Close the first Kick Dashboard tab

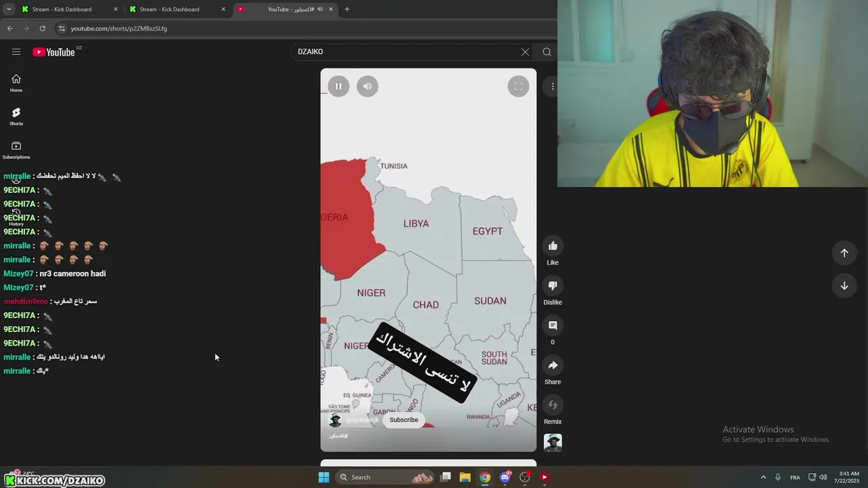point(115,9)
